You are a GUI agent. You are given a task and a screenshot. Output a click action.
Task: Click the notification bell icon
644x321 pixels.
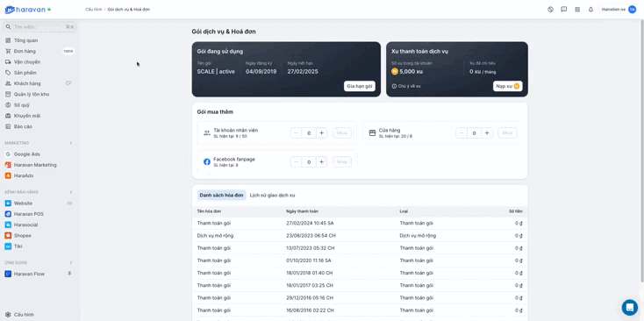click(x=590, y=10)
